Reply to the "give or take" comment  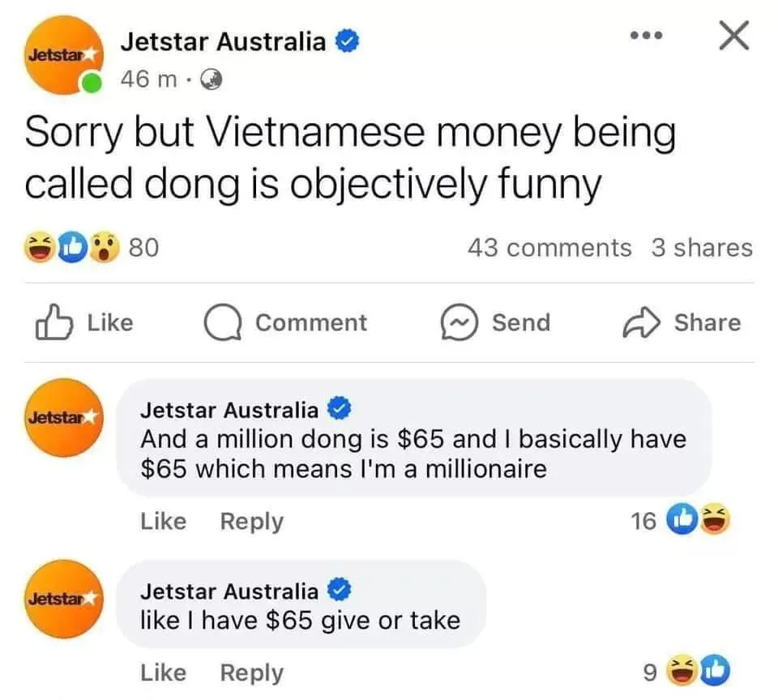coord(251,674)
